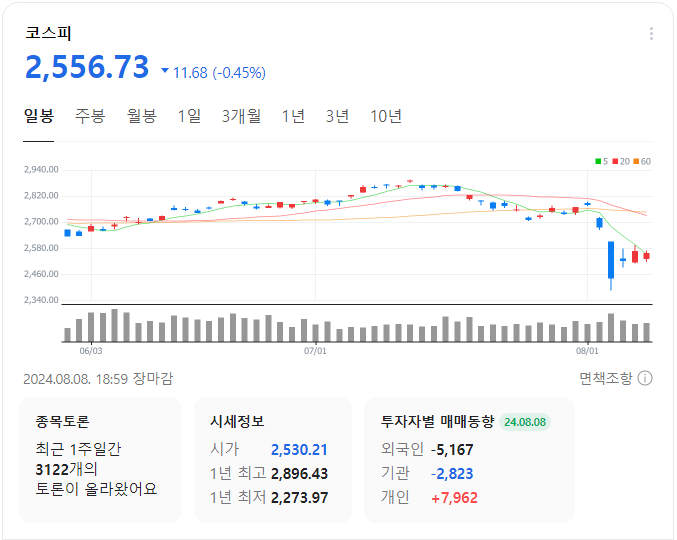
Task: Click the 24.08.08 date badge
Action: 525,422
